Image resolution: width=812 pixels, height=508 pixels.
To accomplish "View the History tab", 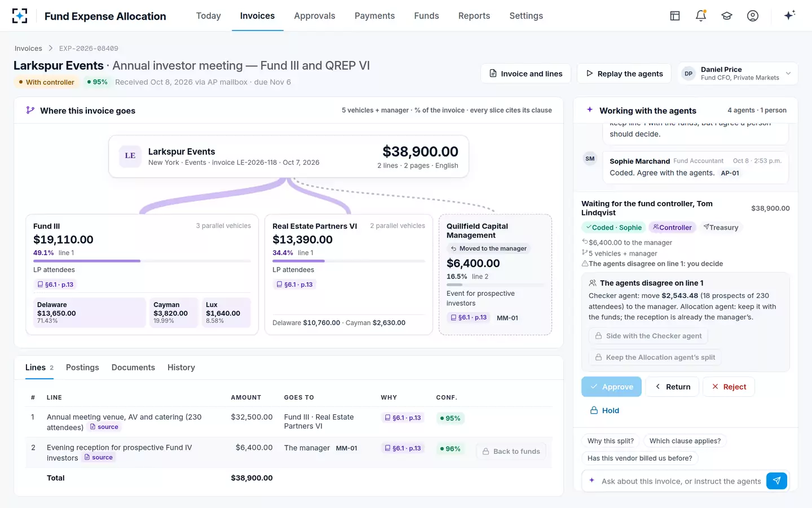I will click(x=181, y=367).
